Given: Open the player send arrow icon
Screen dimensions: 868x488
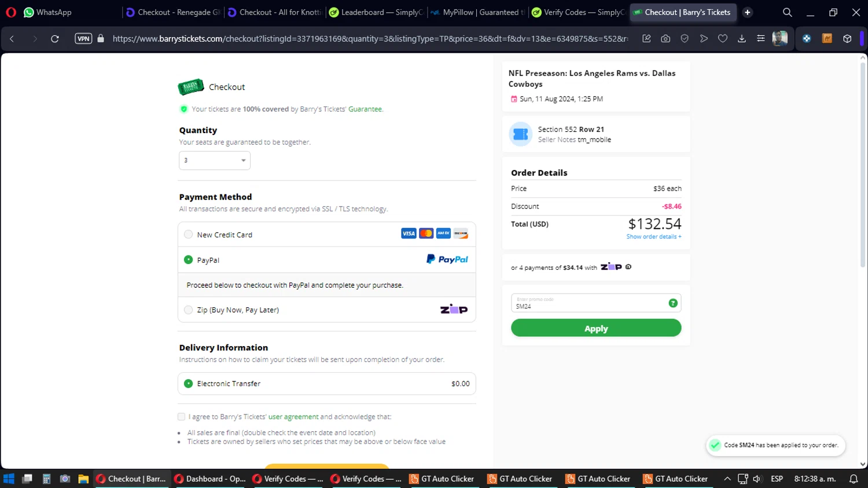Looking at the screenshot, I should pos(704,39).
